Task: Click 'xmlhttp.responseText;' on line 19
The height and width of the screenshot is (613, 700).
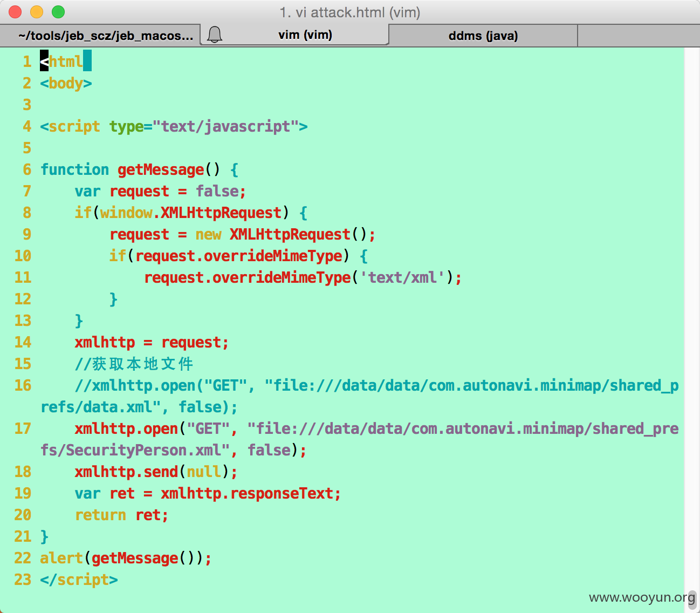Action: [x=251, y=493]
